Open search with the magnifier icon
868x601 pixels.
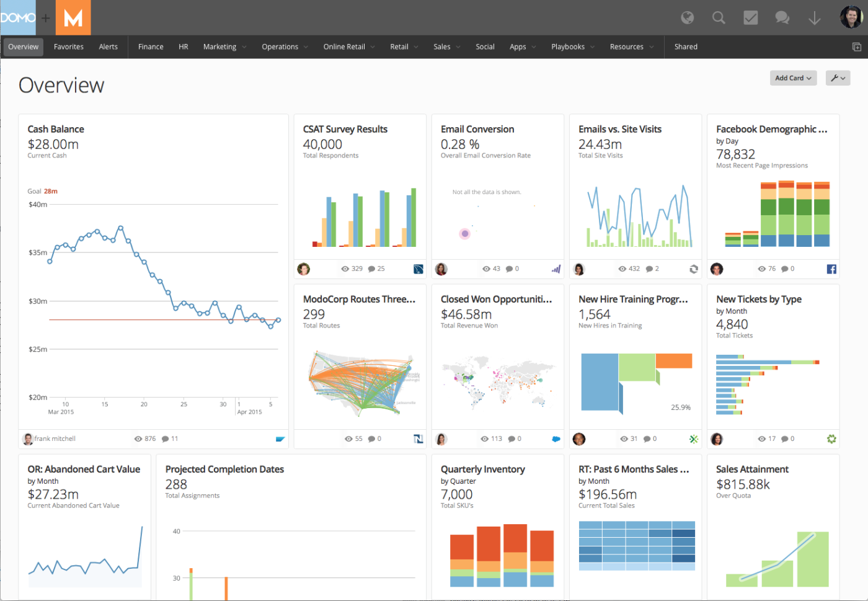(719, 17)
